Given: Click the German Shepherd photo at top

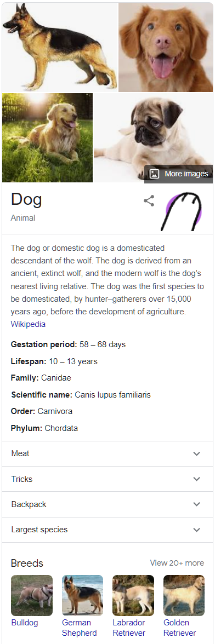Looking at the screenshot, I should pos(60,47).
